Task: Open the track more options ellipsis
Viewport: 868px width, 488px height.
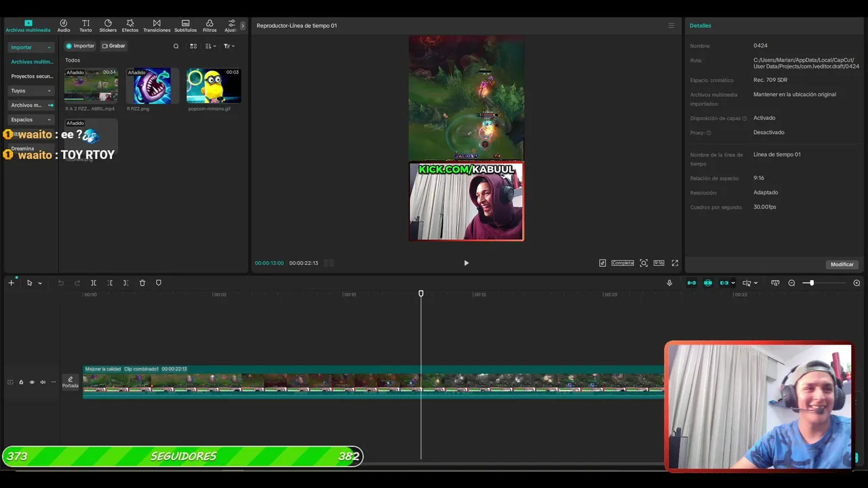Action: click(x=54, y=382)
